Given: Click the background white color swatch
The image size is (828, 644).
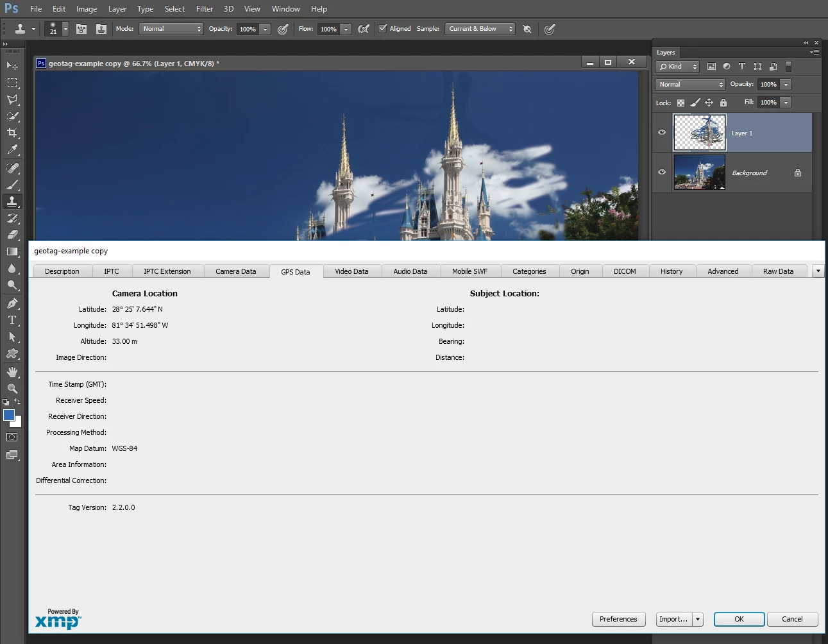Looking at the screenshot, I should click(x=18, y=423).
